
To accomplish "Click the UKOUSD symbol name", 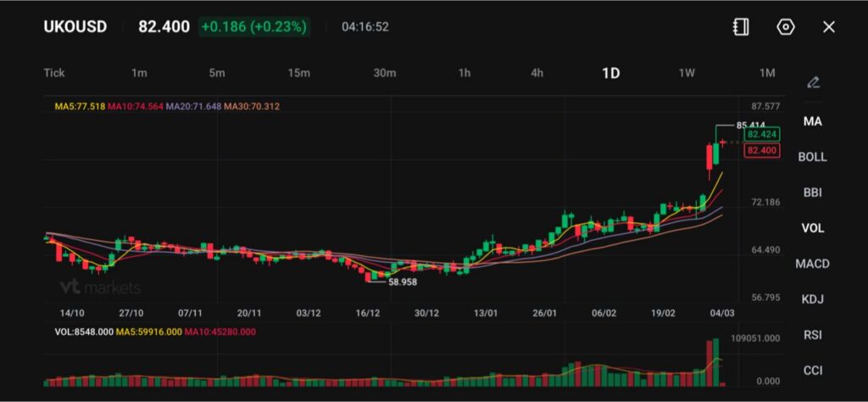I will [75, 27].
